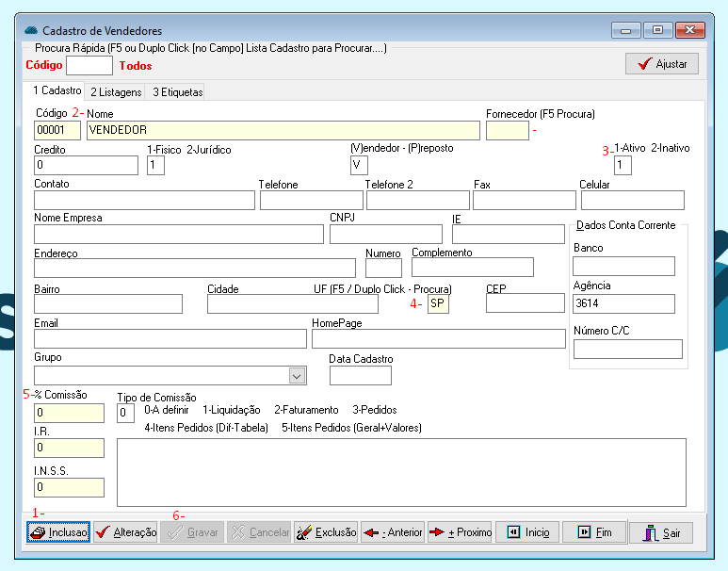
Task: Click the Ajustar button
Action: coord(662,64)
